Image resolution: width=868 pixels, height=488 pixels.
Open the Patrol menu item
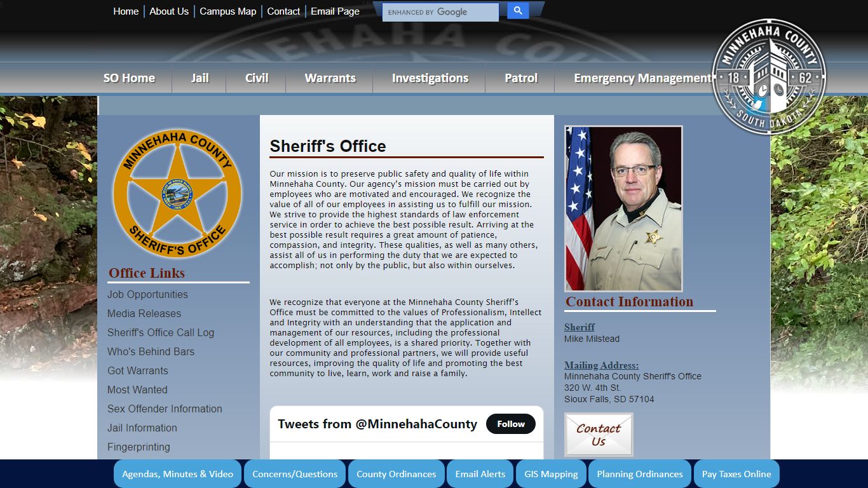tap(520, 78)
